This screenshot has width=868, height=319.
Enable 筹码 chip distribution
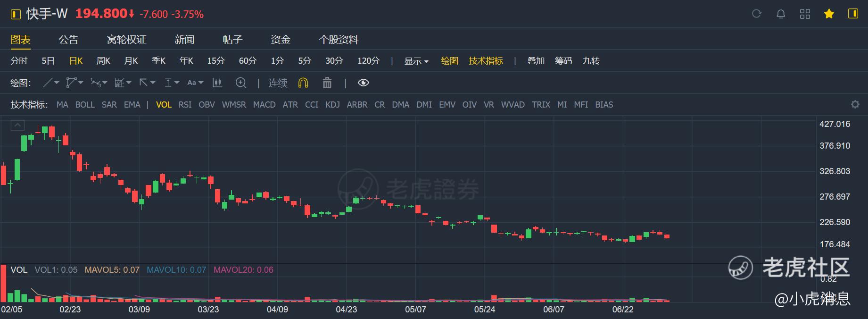click(563, 61)
